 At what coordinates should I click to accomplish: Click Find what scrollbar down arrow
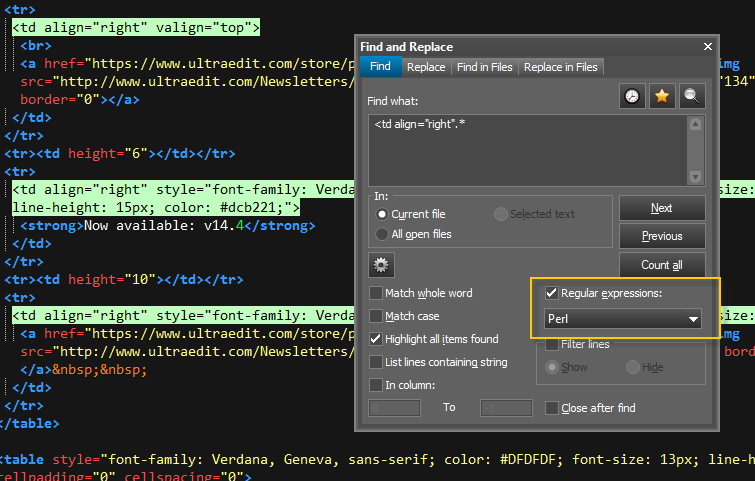click(x=695, y=177)
